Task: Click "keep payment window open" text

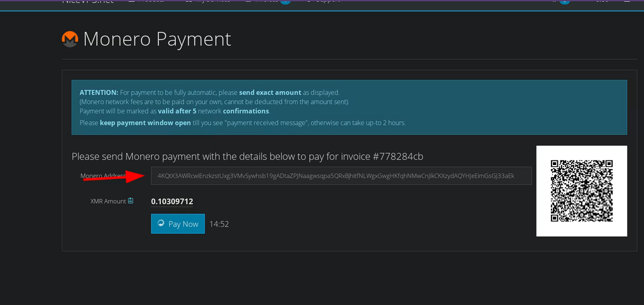Action: tap(145, 123)
